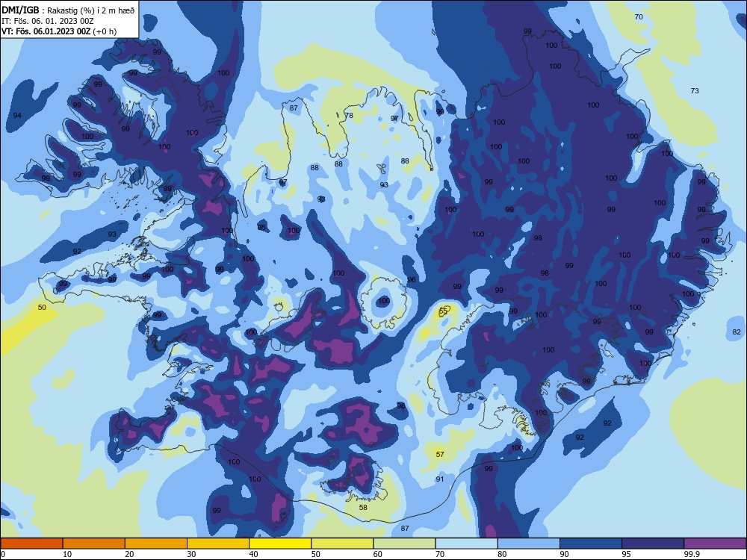747x560 pixels.
Task: Click the map value "55" in the yellow patch
Action: [443, 311]
